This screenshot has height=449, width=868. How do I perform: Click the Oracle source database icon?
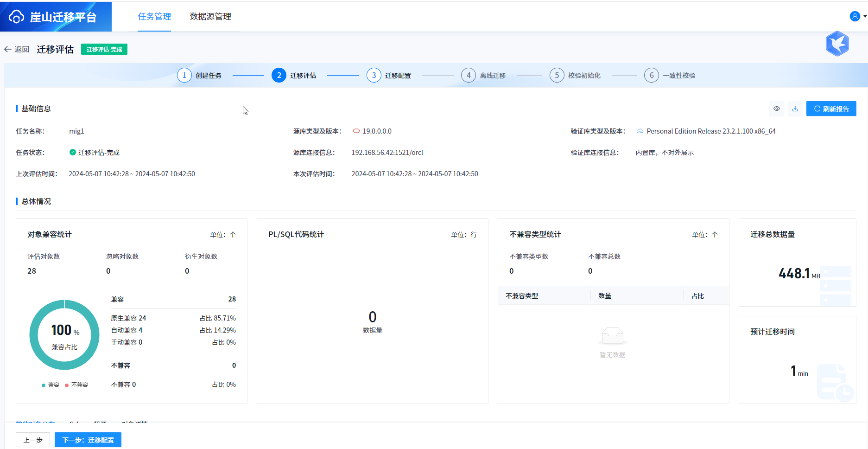point(356,131)
